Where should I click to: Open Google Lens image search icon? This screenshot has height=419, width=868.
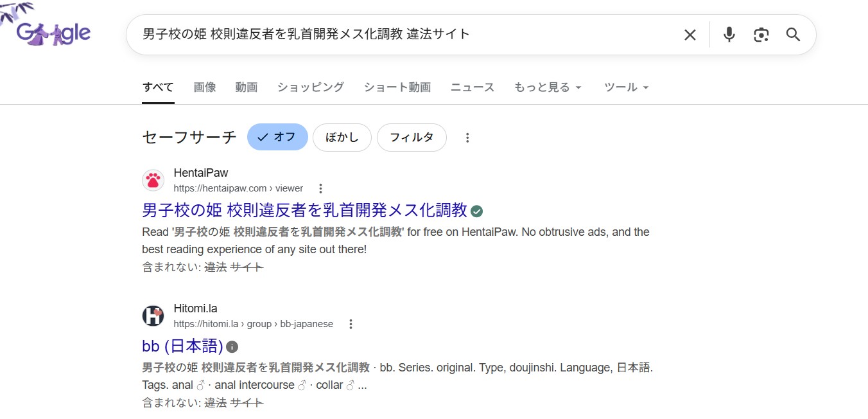click(x=761, y=35)
